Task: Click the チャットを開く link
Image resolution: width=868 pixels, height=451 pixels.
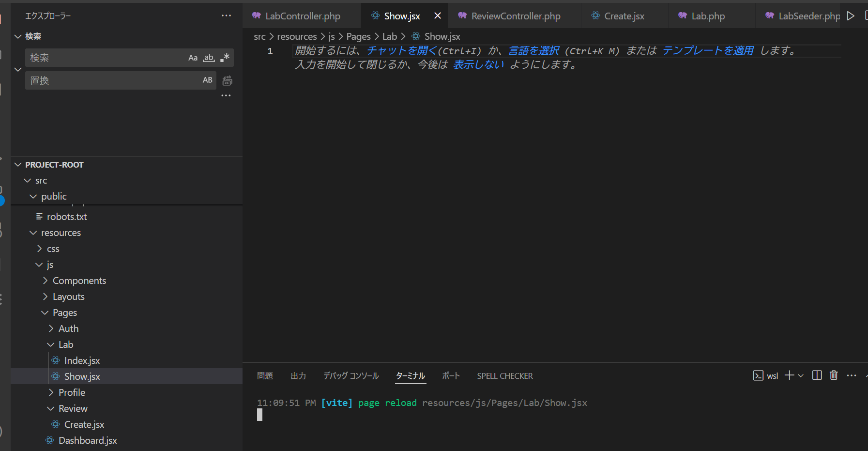Action: point(402,50)
